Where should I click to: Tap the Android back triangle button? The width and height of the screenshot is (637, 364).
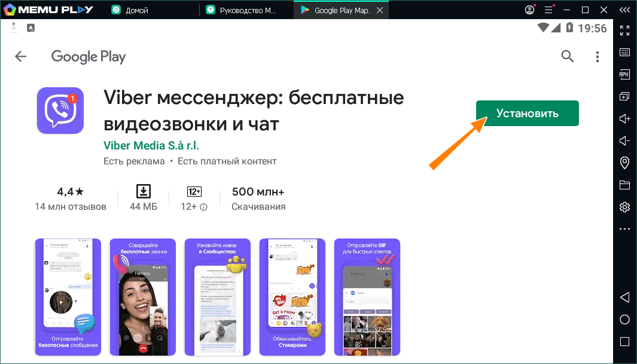coord(625,297)
